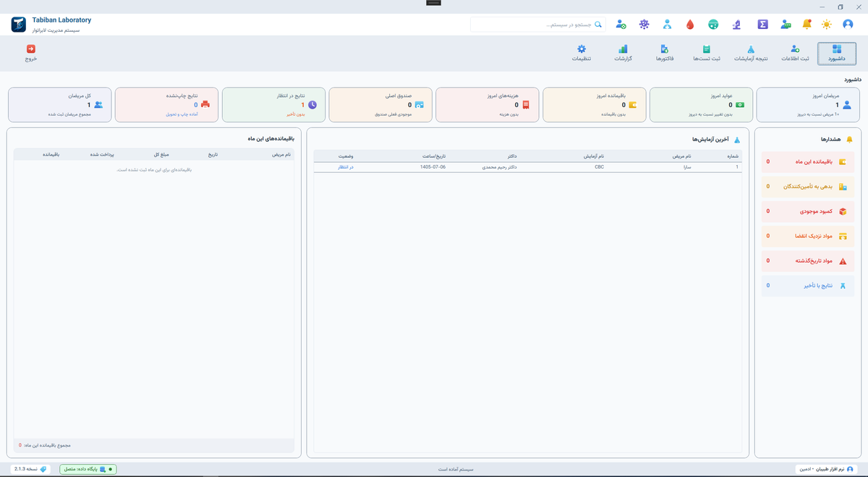The image size is (868, 477).
Task: Focus the جستجو در سیستم search field
Action: [x=537, y=25]
